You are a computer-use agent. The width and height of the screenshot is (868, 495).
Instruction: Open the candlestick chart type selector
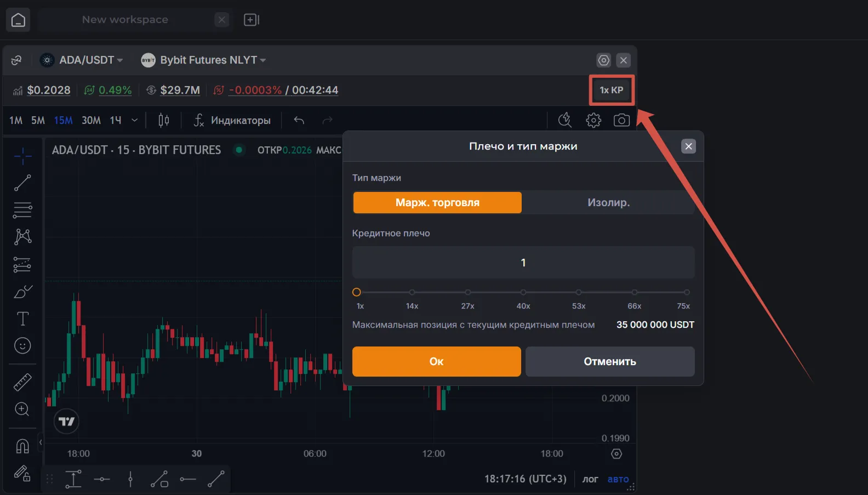point(164,120)
